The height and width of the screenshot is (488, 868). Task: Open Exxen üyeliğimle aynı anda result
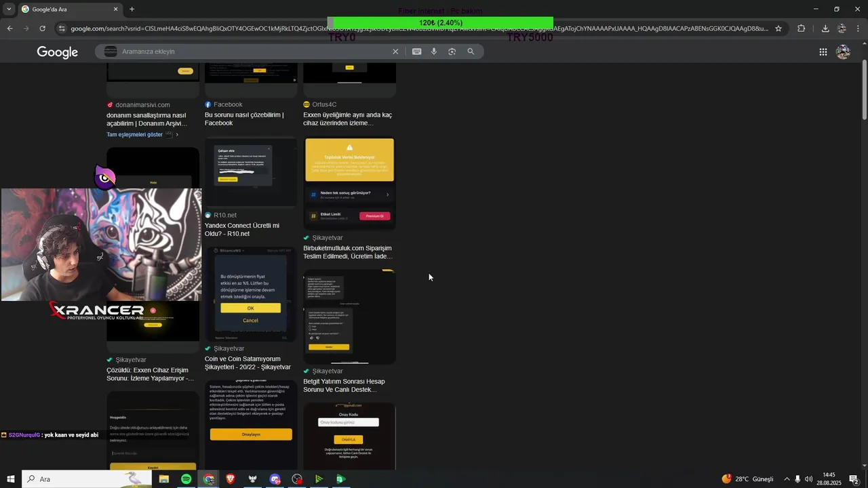pos(347,119)
